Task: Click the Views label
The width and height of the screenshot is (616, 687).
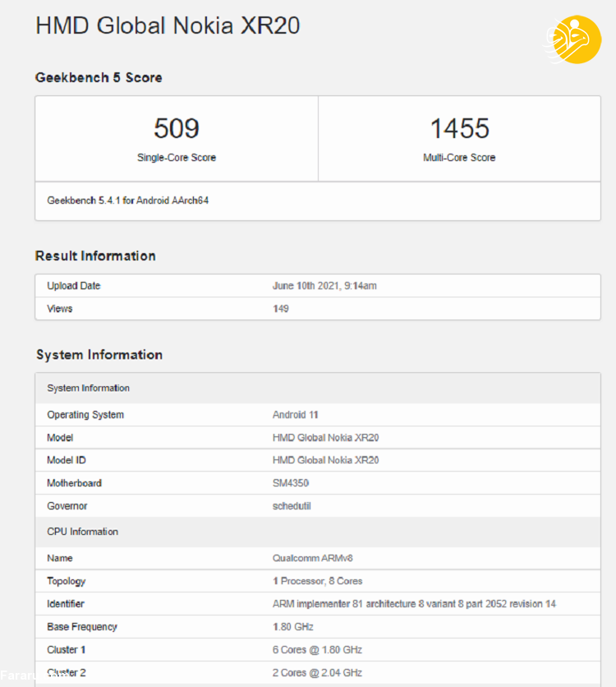Action: coord(59,308)
